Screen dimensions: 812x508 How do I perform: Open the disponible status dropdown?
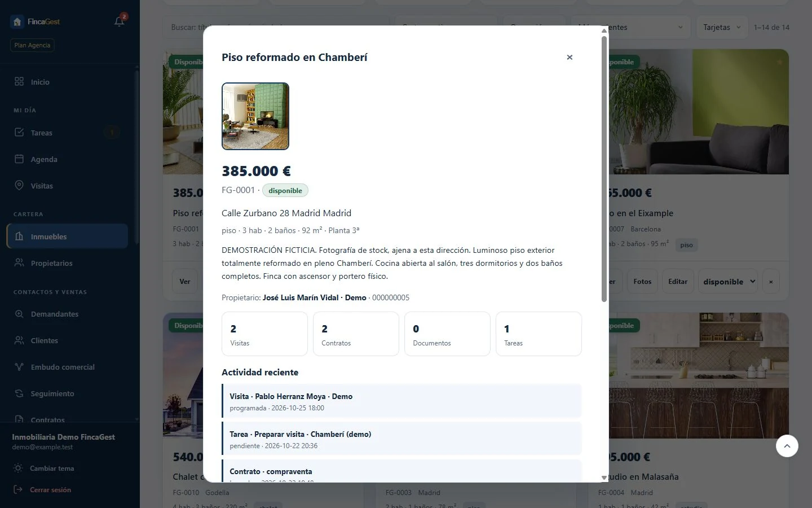[x=729, y=282]
